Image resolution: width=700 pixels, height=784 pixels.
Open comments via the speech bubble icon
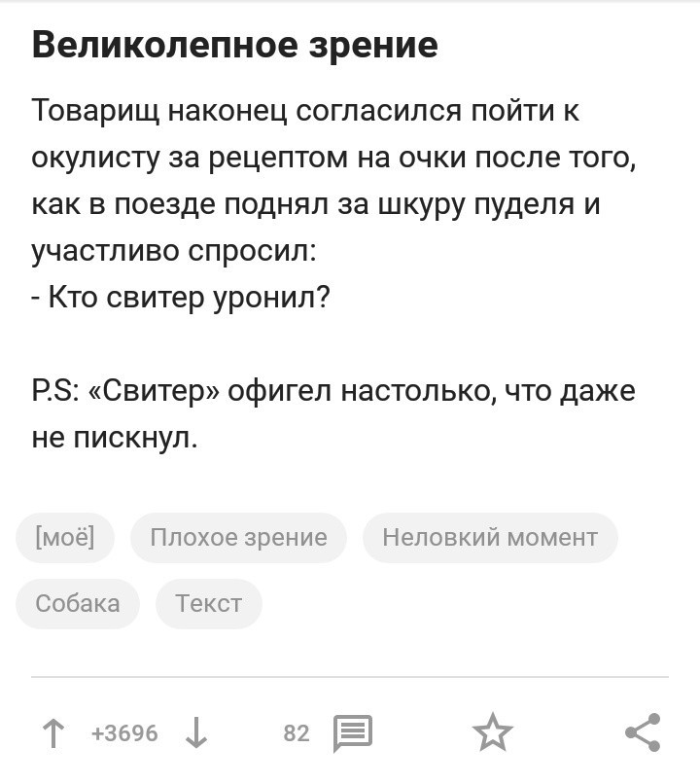pos(353,733)
